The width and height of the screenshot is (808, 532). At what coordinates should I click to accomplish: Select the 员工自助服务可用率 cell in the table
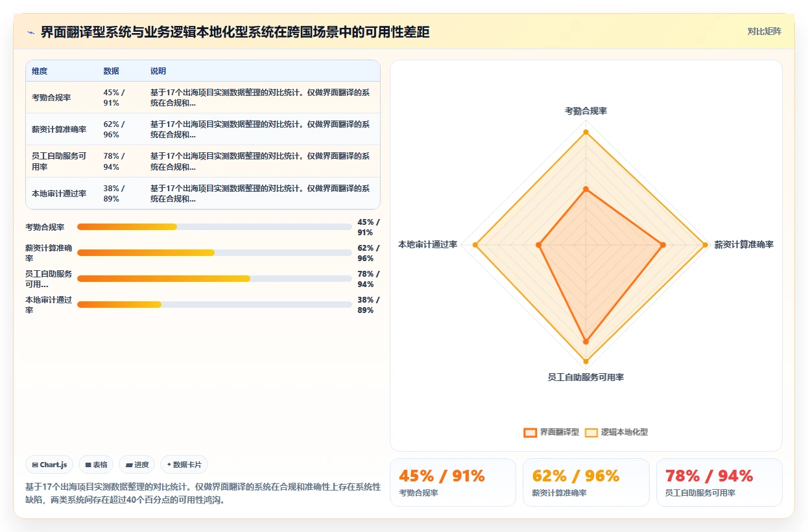[x=62, y=161]
